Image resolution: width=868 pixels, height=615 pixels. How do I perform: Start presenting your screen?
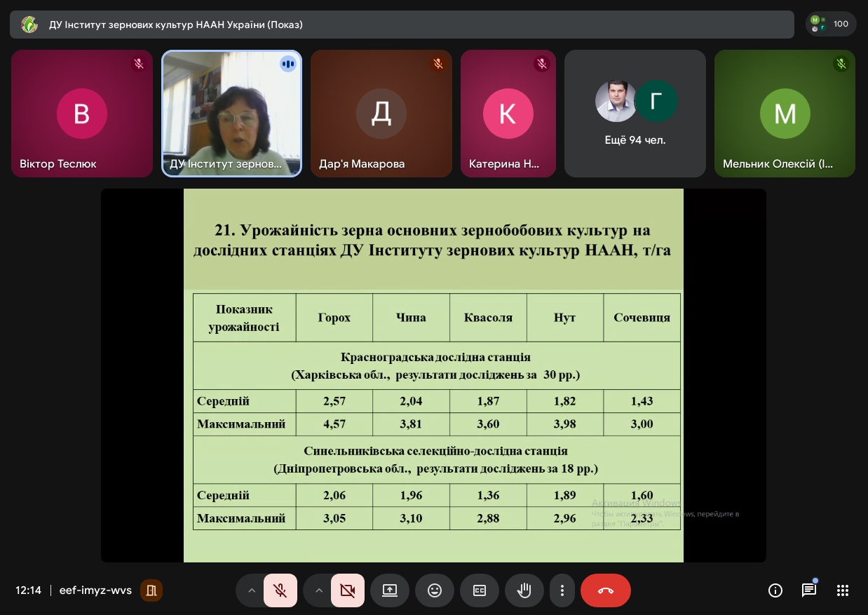tap(390, 590)
